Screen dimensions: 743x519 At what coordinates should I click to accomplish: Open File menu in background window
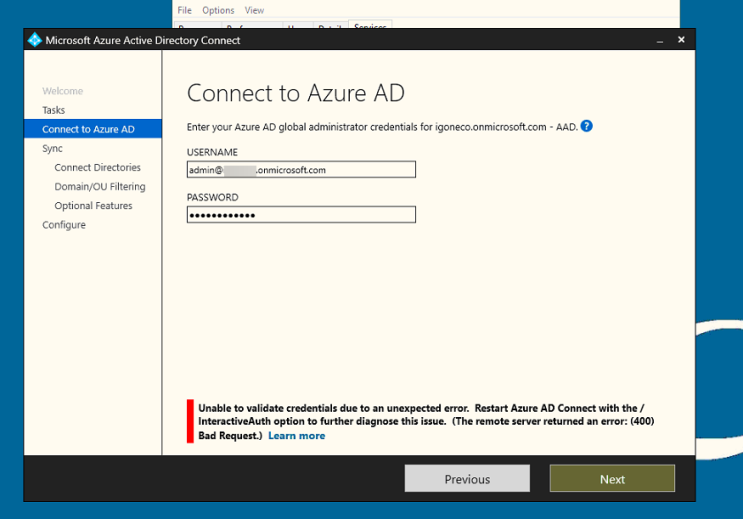184,10
